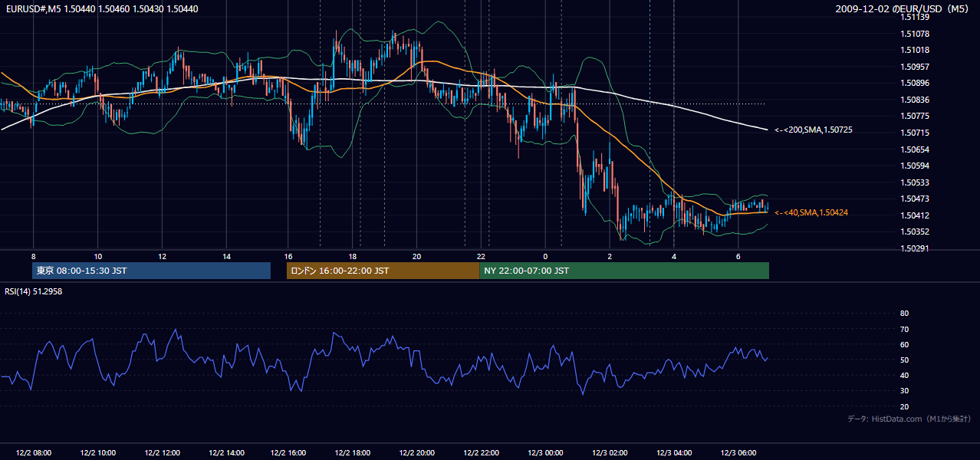Image resolution: width=980 pixels, height=460 pixels.
Task: Click RSI scale value 20
Action: point(904,406)
